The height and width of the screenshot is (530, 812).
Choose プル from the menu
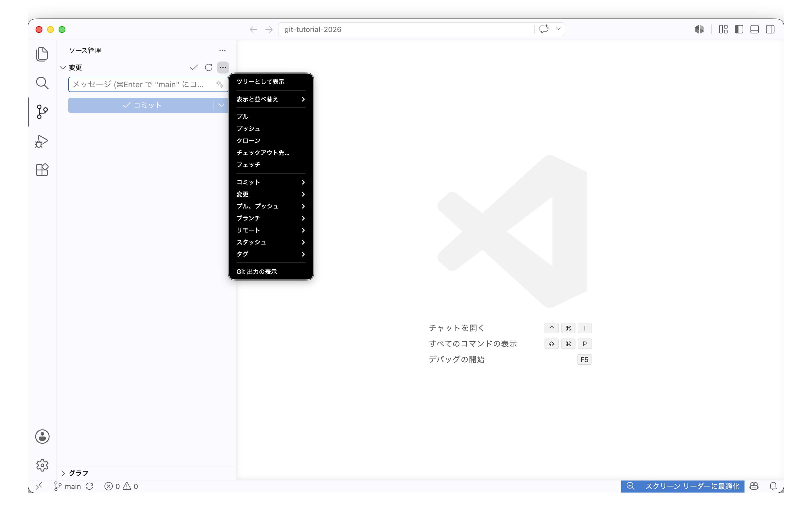pos(271,117)
